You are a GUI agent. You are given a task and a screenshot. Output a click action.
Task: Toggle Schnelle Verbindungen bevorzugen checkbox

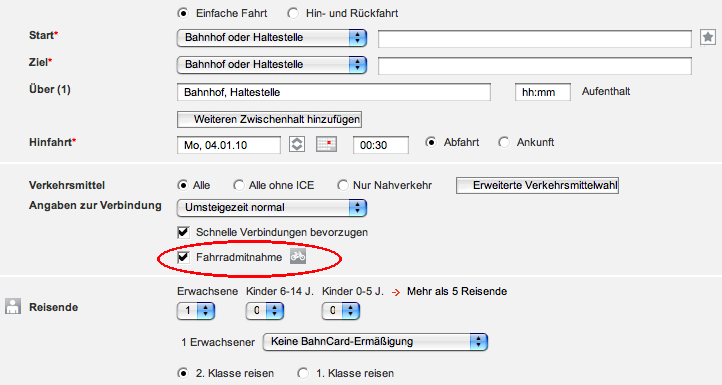point(183,232)
